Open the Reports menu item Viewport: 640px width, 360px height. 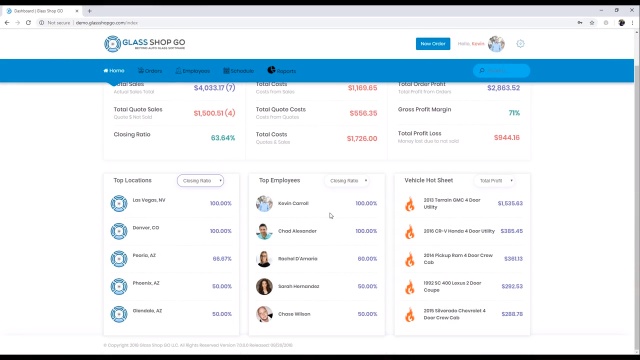pos(282,71)
